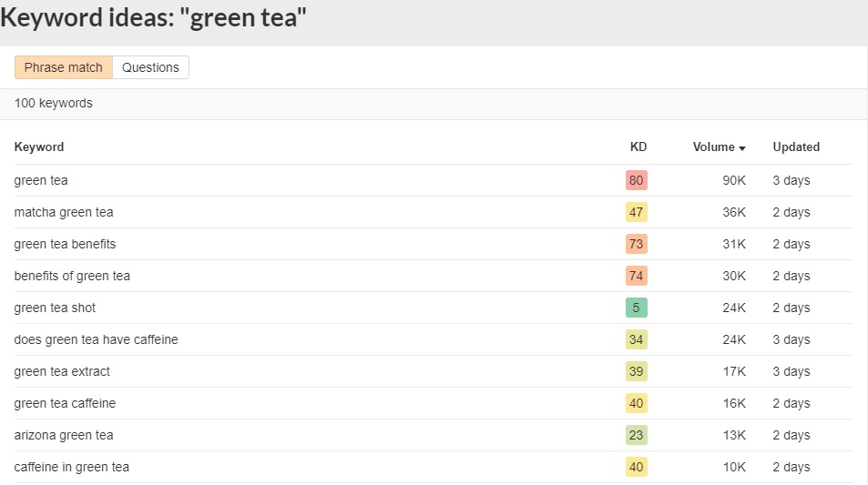
Task: Open 'does green tea have caffeine'
Action: coord(96,339)
